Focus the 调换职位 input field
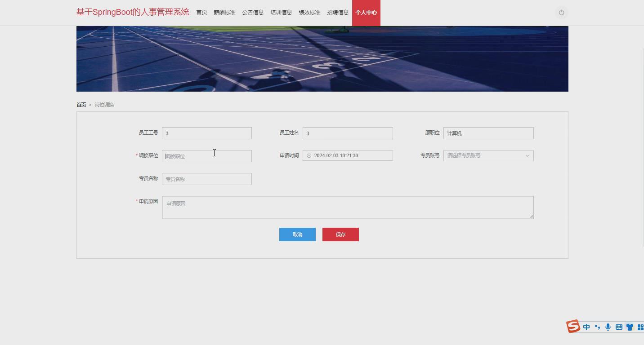 pos(207,156)
